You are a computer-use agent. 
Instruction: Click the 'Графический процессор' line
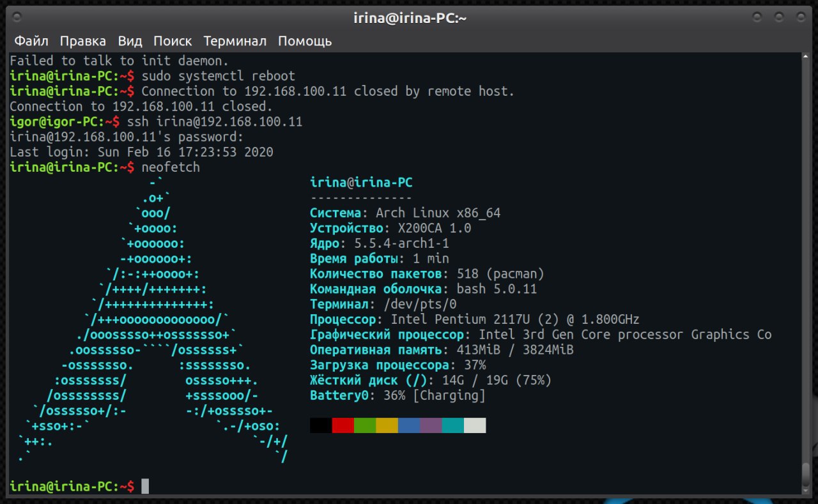coord(541,335)
